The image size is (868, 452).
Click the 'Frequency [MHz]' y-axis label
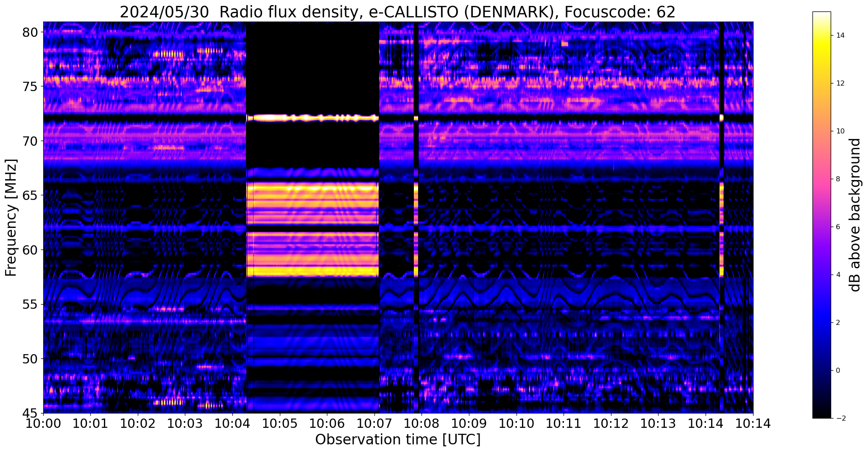point(11,218)
